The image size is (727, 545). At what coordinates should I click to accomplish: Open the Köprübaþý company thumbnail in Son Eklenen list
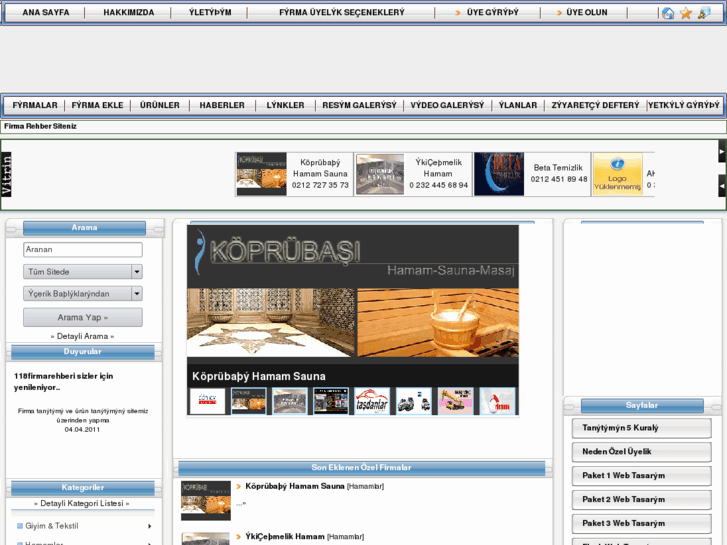click(x=206, y=500)
